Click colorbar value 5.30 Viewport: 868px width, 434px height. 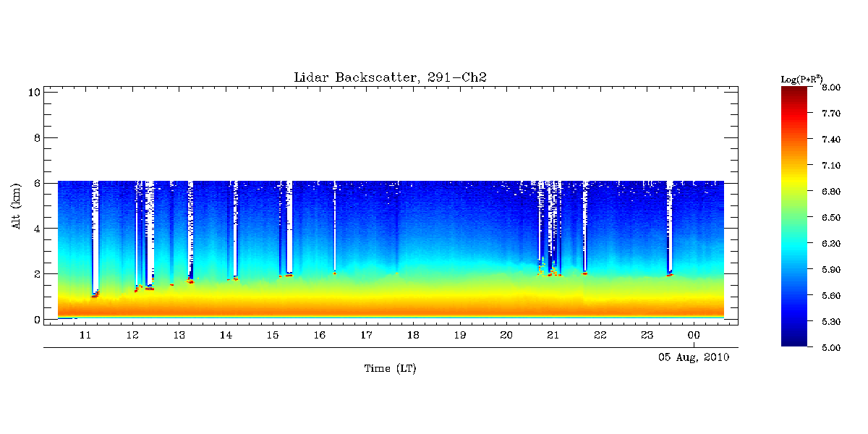(x=831, y=322)
